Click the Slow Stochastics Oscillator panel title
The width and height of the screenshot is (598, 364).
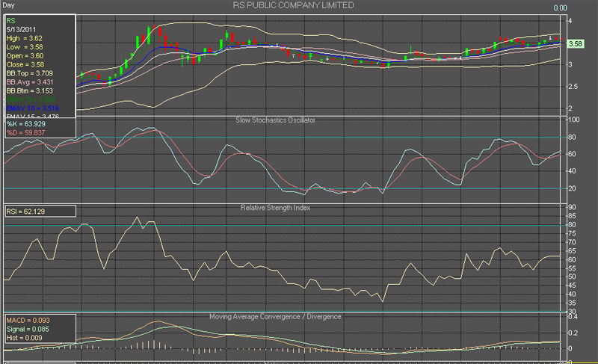coord(275,120)
